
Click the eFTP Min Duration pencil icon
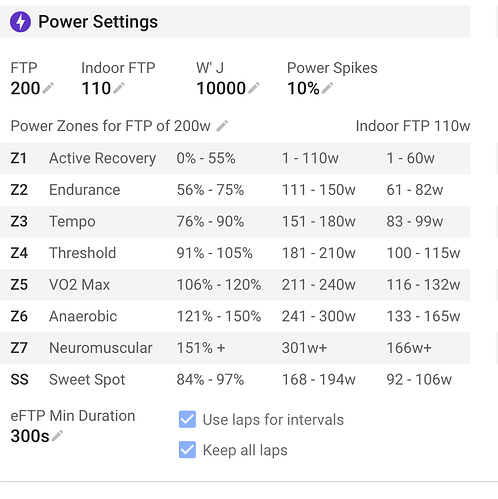pos(57,436)
